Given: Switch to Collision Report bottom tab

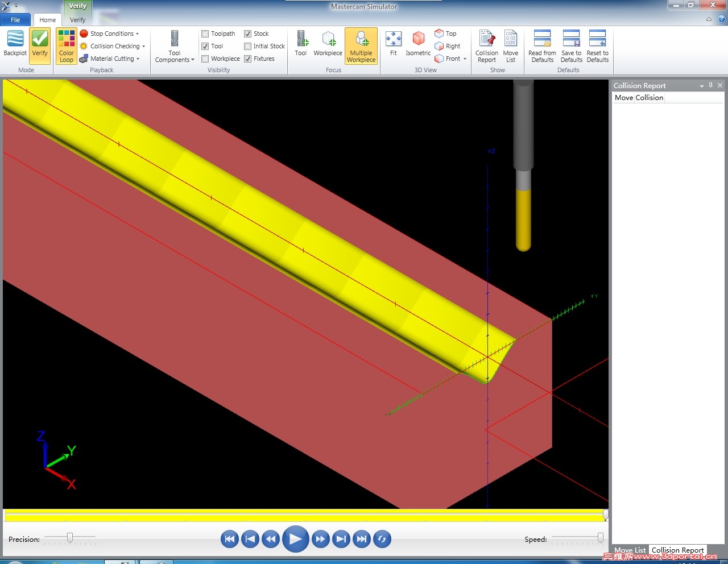Looking at the screenshot, I should 677,550.
